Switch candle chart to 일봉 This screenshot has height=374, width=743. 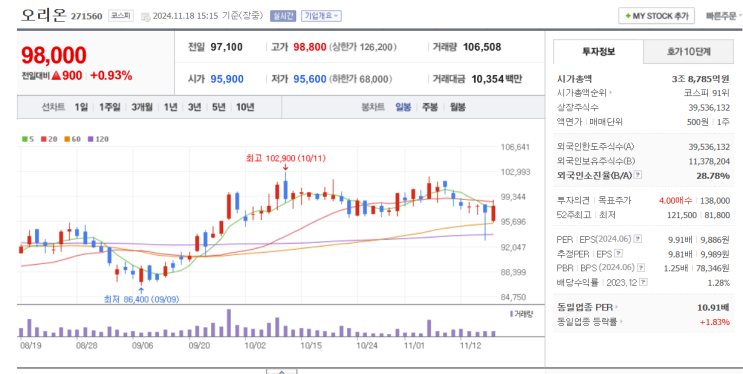(403, 107)
